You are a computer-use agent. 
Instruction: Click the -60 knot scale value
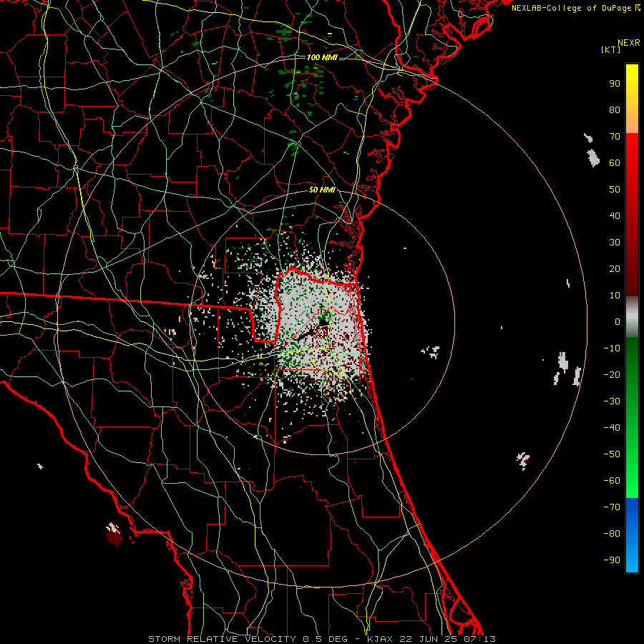pos(612,481)
